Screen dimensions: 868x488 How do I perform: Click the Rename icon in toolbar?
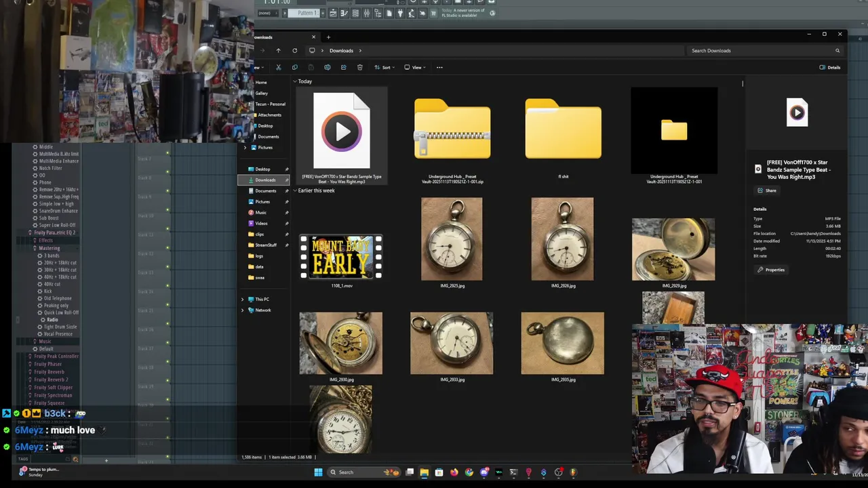tap(327, 67)
